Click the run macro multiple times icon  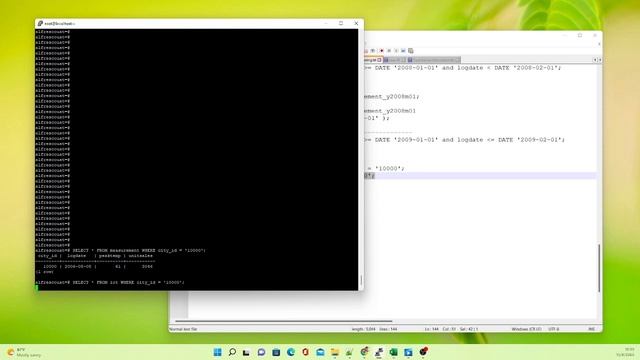403,51
